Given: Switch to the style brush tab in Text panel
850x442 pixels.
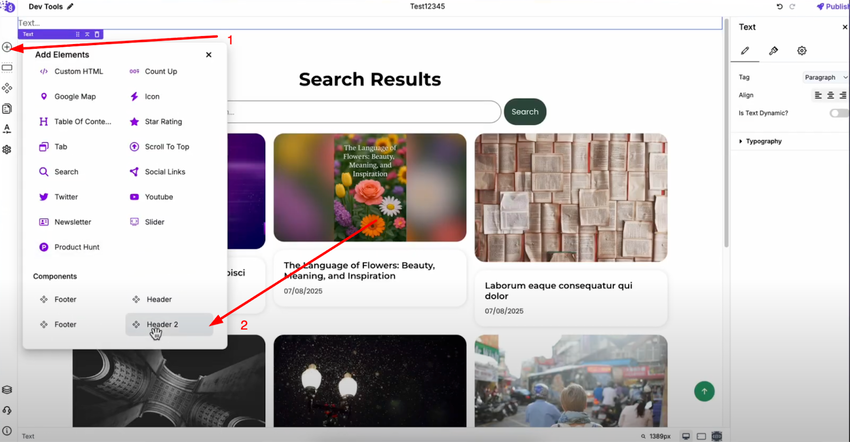Looking at the screenshot, I should pos(774,50).
